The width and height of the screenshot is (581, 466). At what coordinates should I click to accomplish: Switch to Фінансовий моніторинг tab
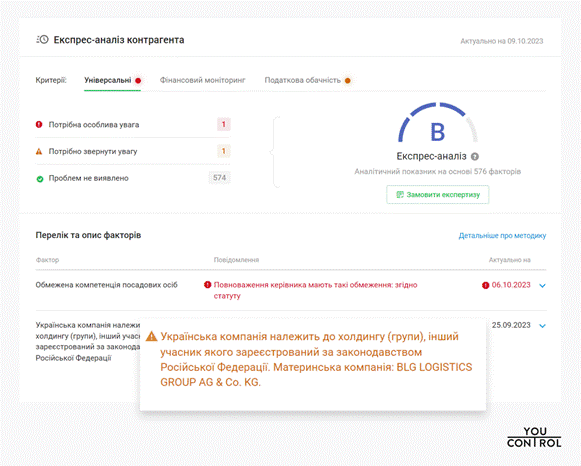pos(203,80)
